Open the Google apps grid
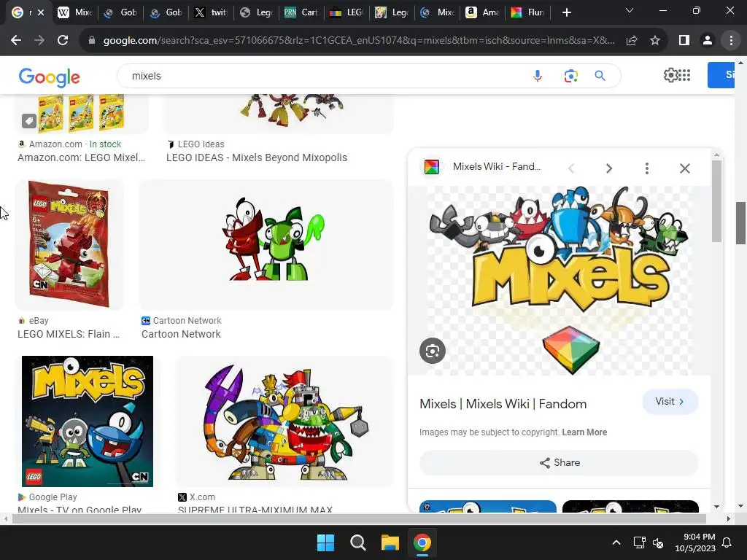Viewport: 747px width, 560px height. coord(684,75)
